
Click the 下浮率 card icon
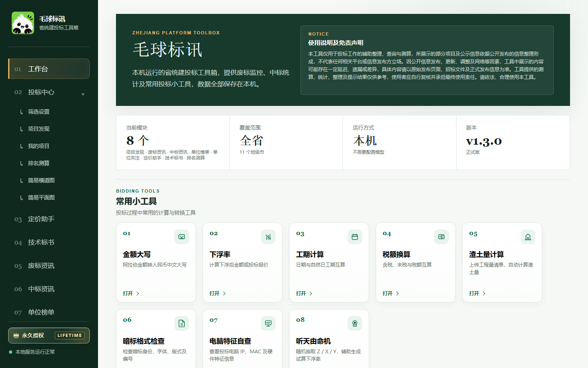tap(268, 237)
